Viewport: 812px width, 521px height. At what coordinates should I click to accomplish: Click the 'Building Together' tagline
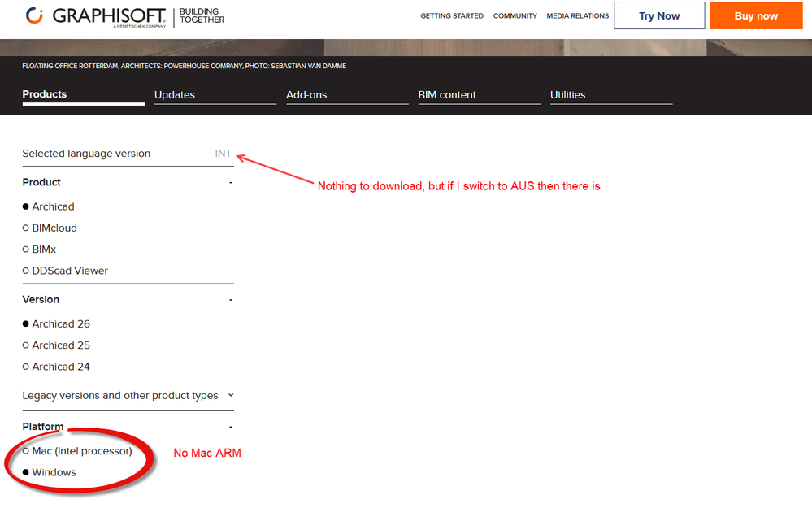coord(202,16)
